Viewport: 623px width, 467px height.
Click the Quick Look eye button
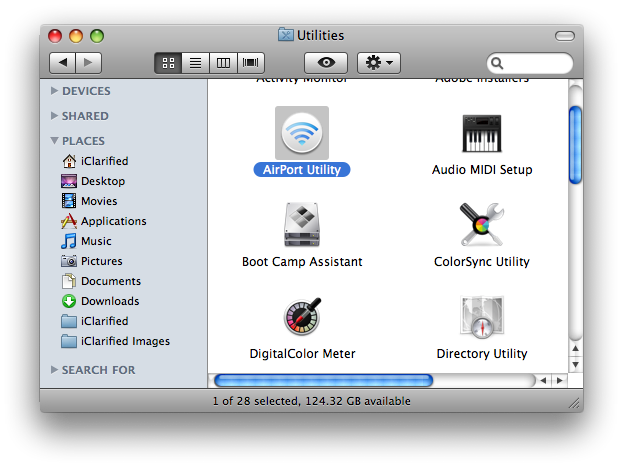[x=325, y=63]
